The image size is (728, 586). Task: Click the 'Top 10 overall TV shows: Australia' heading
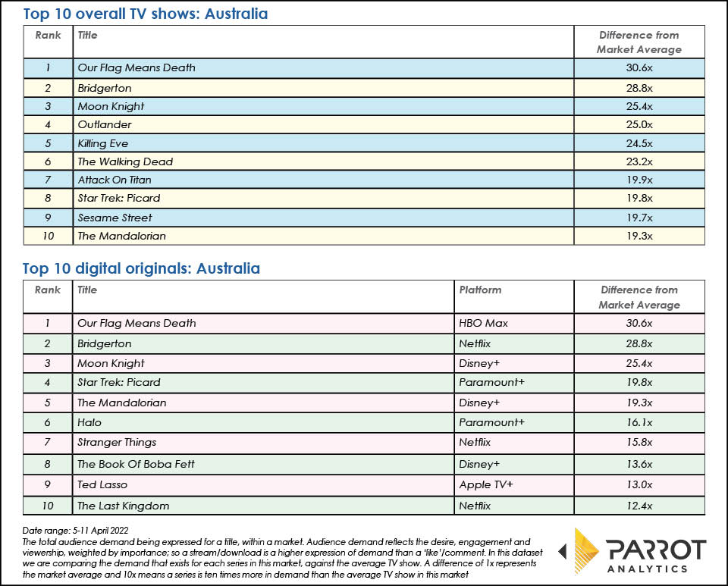coord(145,14)
